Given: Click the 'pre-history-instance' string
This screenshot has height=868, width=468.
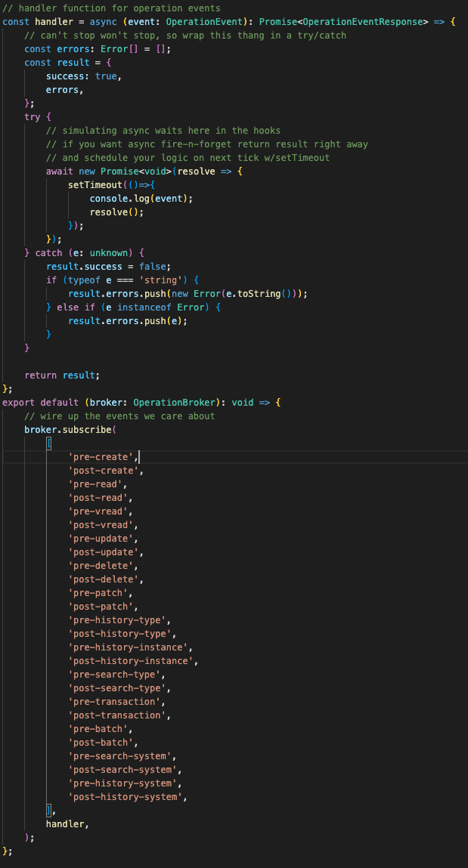Looking at the screenshot, I should pos(128,647).
